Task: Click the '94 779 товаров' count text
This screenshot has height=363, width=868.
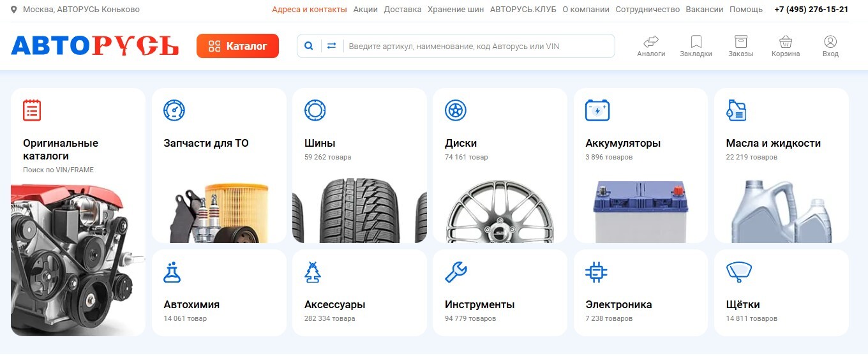Action: coord(470,318)
